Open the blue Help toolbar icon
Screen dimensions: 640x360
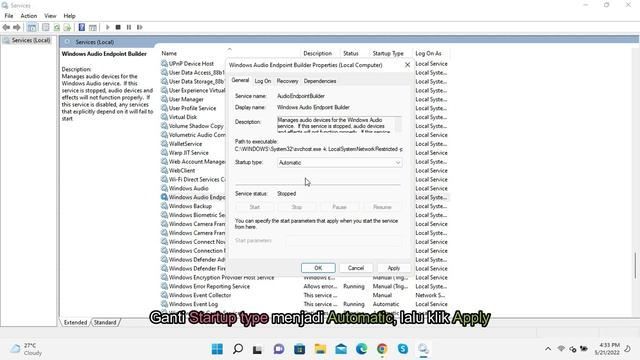(82, 27)
